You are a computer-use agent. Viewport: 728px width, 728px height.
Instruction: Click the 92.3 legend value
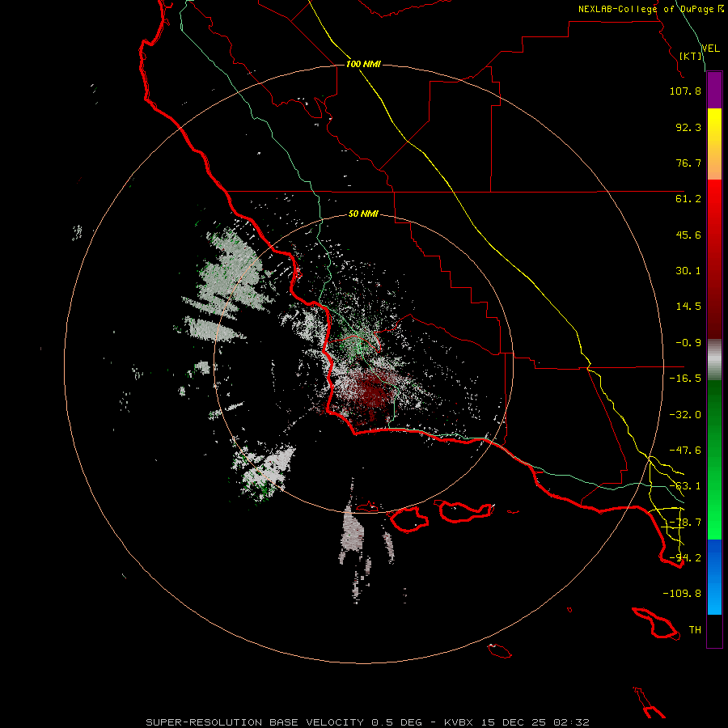click(x=688, y=127)
